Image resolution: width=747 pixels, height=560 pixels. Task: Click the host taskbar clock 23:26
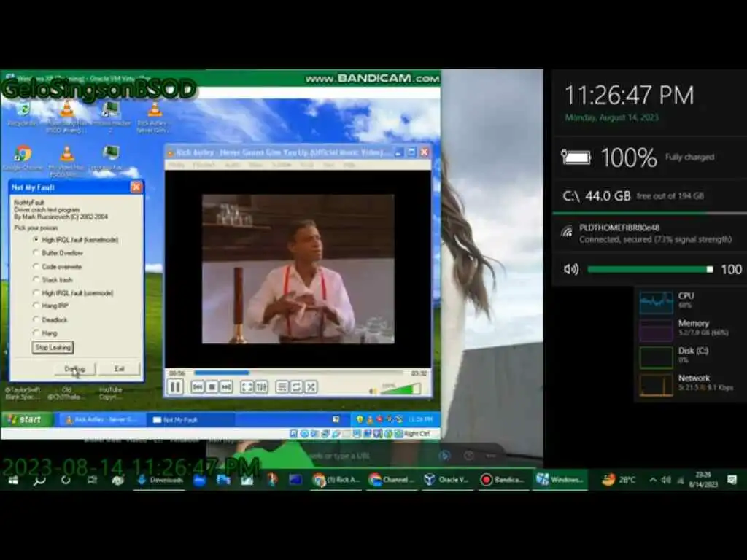tap(703, 480)
